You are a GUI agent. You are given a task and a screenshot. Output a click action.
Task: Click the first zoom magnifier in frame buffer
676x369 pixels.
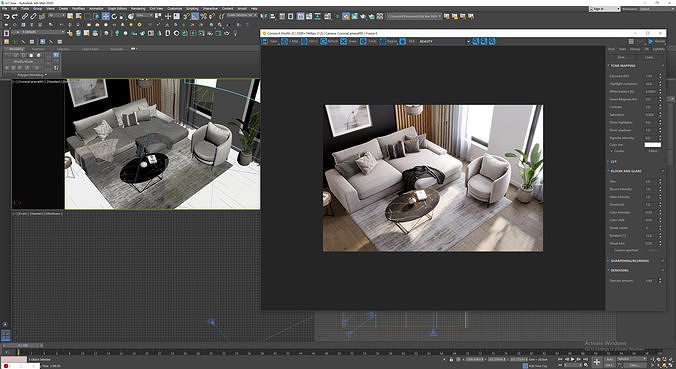[476, 41]
